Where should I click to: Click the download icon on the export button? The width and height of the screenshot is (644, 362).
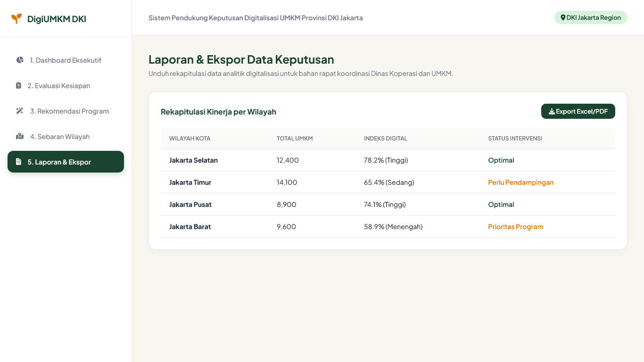pos(552,112)
